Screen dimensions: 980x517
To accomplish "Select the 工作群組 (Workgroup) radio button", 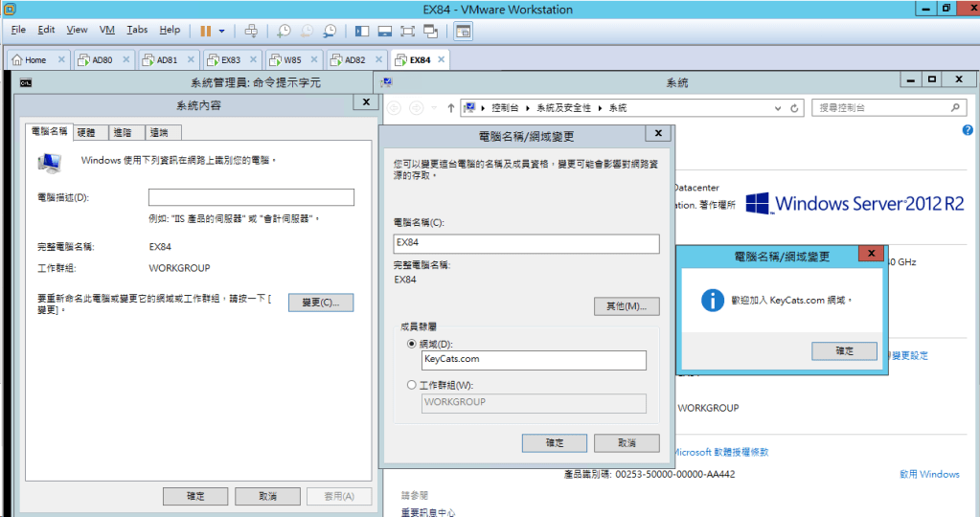I will click(412, 385).
